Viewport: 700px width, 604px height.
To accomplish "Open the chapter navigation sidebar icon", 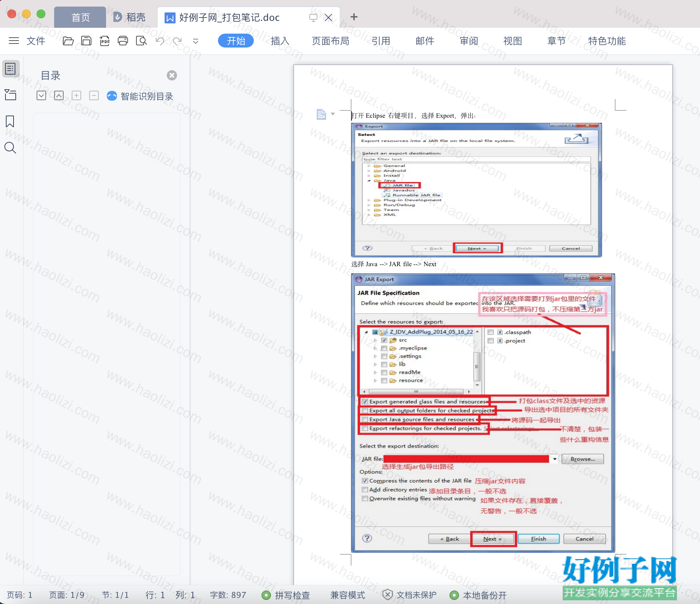I will (10, 95).
